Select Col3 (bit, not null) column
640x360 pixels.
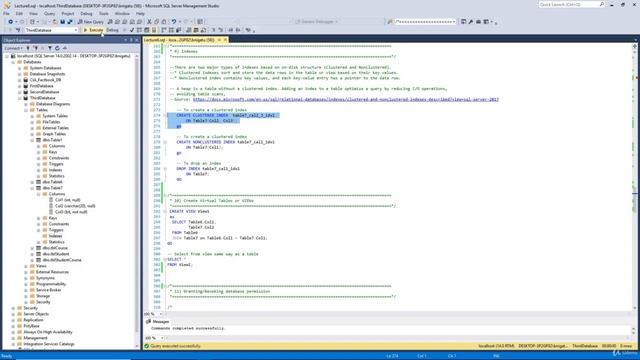[71, 212]
